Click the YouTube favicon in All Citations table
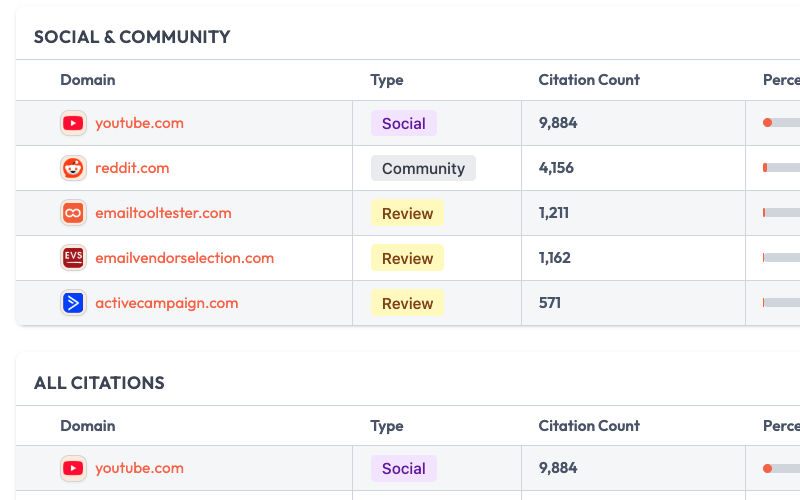Image resolution: width=800 pixels, height=500 pixels. point(73,468)
